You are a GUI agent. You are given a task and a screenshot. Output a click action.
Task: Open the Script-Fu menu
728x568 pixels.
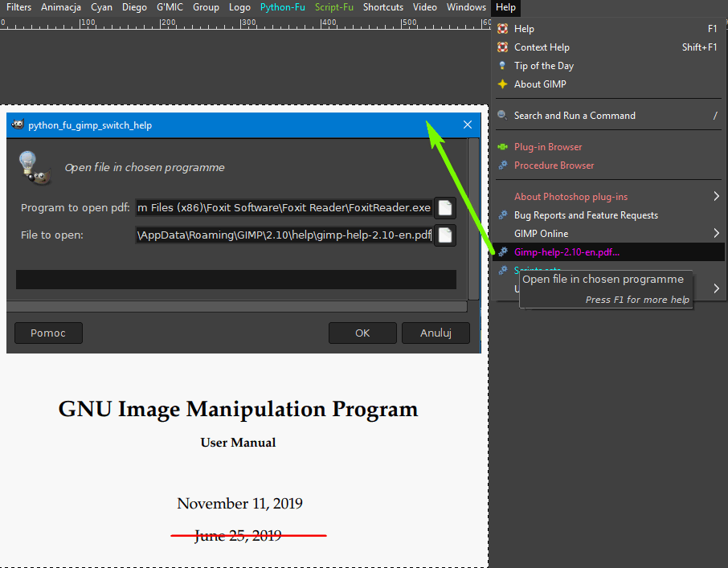point(334,7)
